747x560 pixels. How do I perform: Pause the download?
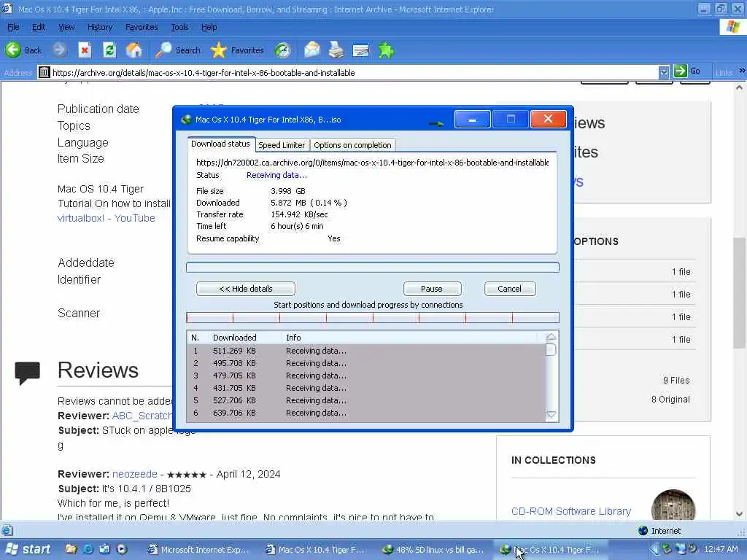[x=432, y=289]
